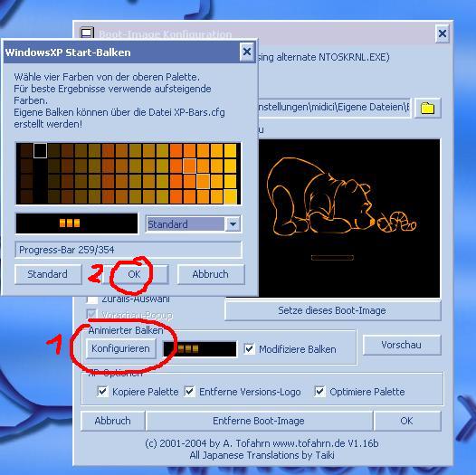Open the yellow folder browse icon
The width and height of the screenshot is (476, 475).
(x=427, y=108)
